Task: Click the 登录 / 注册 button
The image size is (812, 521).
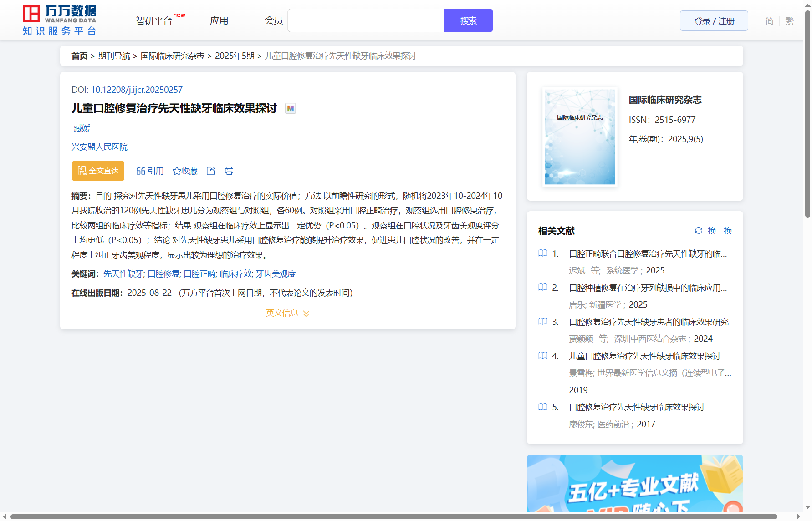Action: click(x=714, y=21)
